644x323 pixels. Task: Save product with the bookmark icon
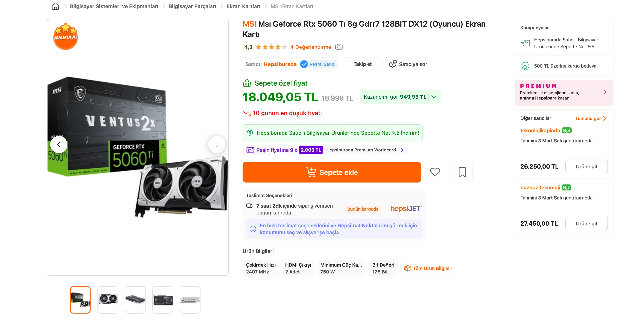[462, 172]
